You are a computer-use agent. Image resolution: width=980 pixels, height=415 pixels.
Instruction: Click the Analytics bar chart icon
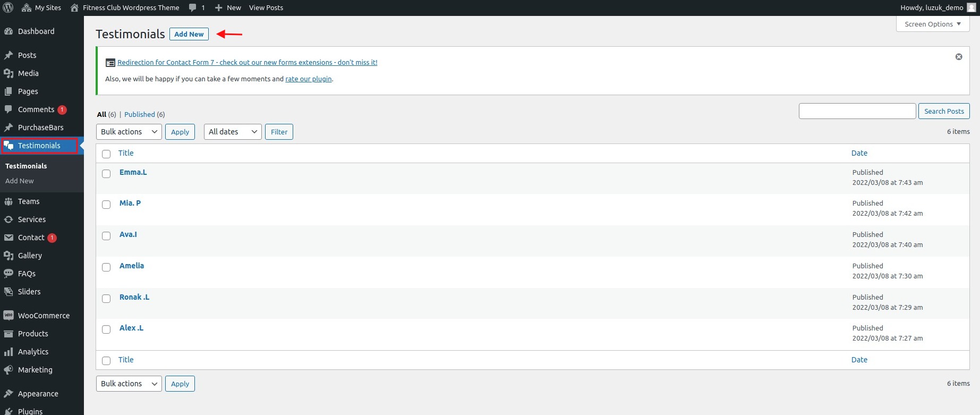coord(8,352)
